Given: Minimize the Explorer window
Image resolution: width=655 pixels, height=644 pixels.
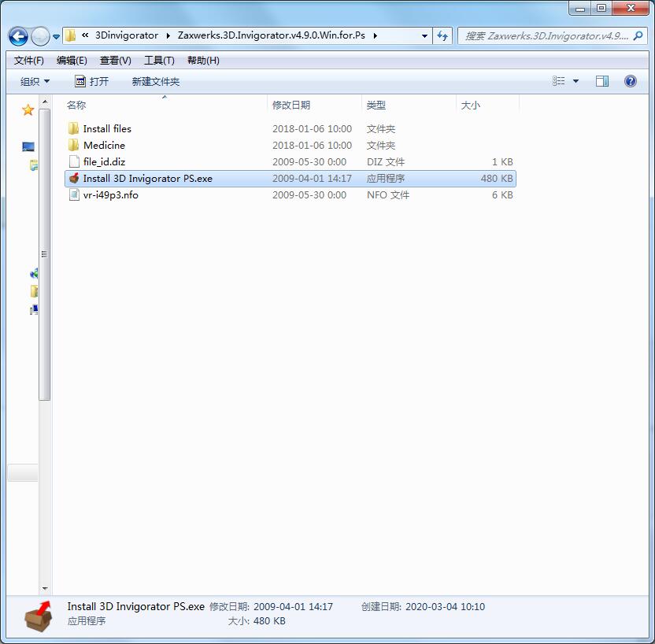Looking at the screenshot, I should (x=579, y=9).
